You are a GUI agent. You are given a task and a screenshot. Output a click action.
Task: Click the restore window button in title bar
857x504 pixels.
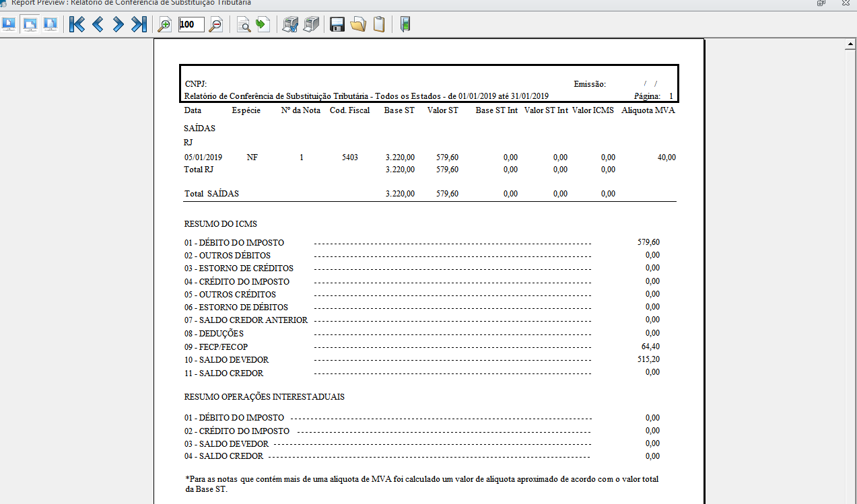click(821, 3)
